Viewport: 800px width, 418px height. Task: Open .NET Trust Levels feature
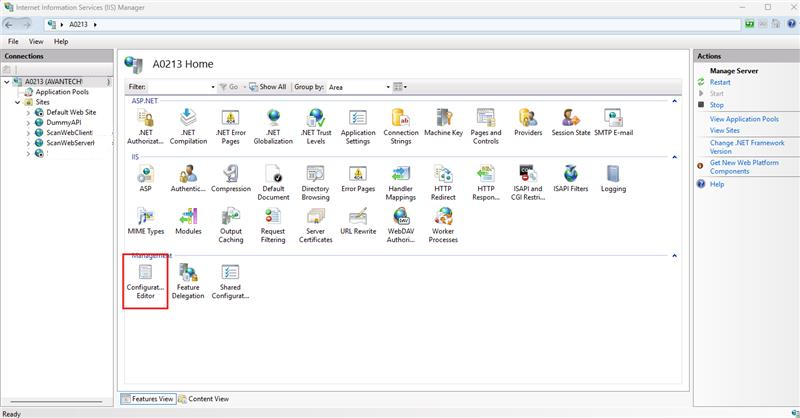[x=316, y=127]
